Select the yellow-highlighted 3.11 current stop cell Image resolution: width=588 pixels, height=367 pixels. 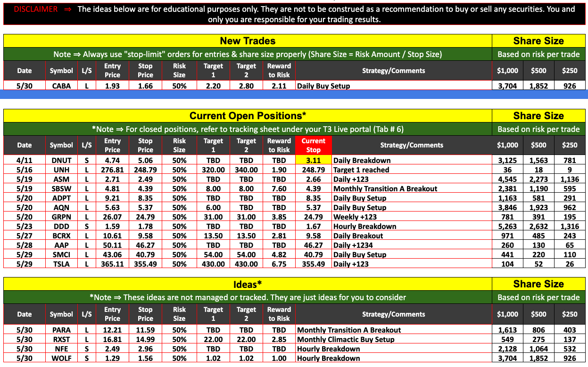313,161
